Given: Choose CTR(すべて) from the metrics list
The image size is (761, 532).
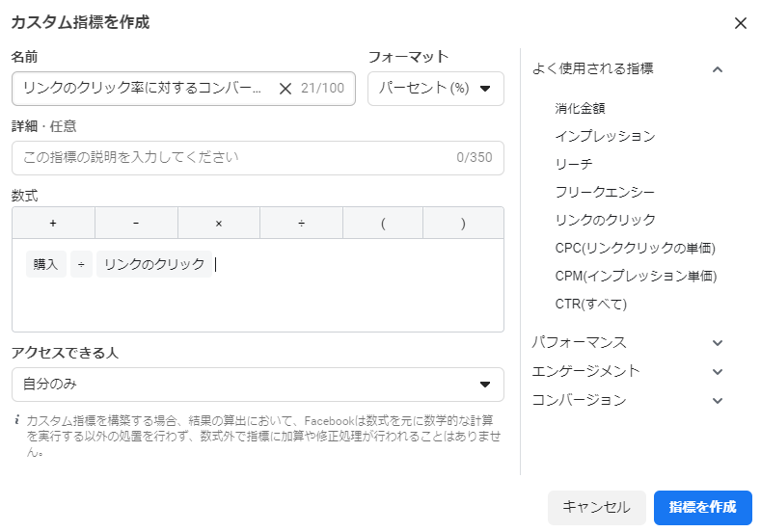Looking at the screenshot, I should [590, 304].
